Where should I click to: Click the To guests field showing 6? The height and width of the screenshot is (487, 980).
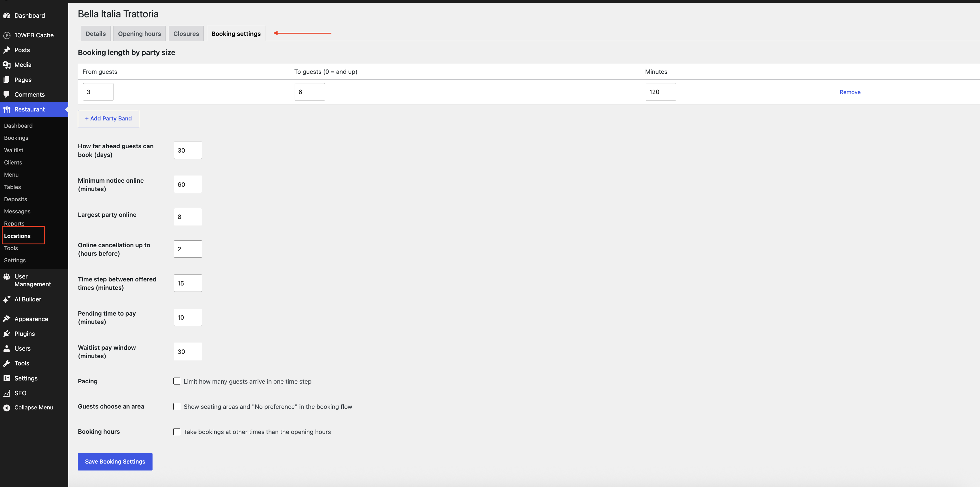pos(310,92)
